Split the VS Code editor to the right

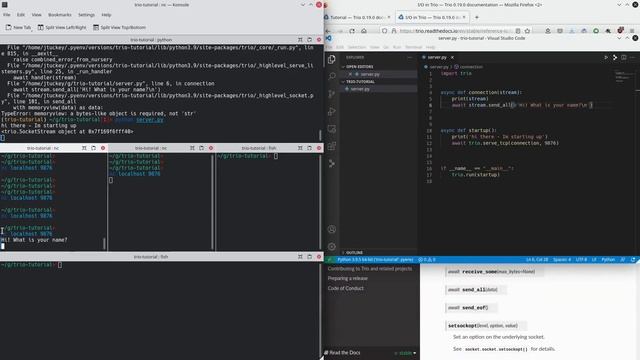point(623,58)
